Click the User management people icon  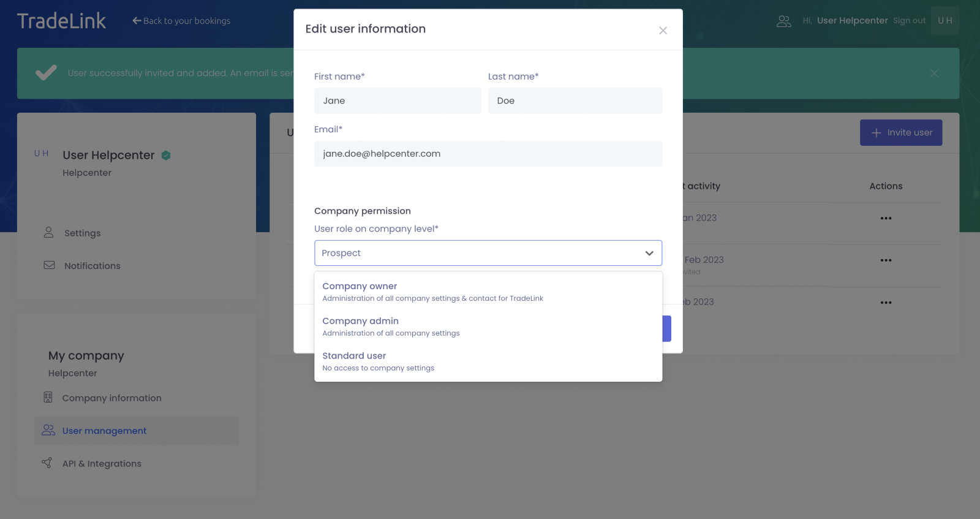[x=48, y=431]
